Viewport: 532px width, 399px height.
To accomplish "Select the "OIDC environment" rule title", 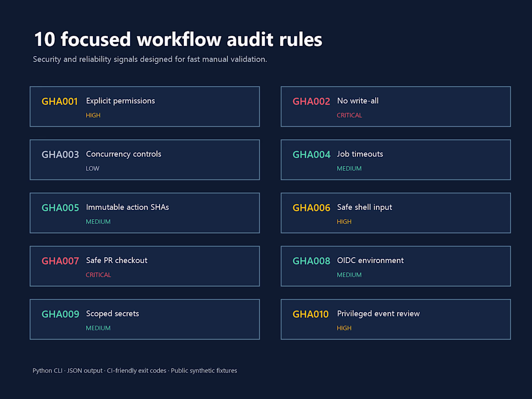I will tap(370, 261).
